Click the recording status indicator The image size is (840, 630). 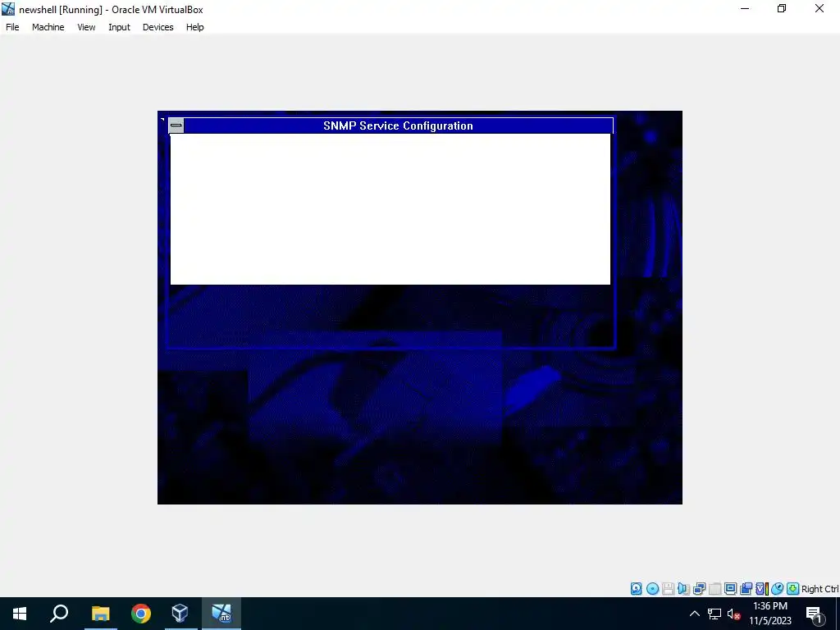click(746, 589)
